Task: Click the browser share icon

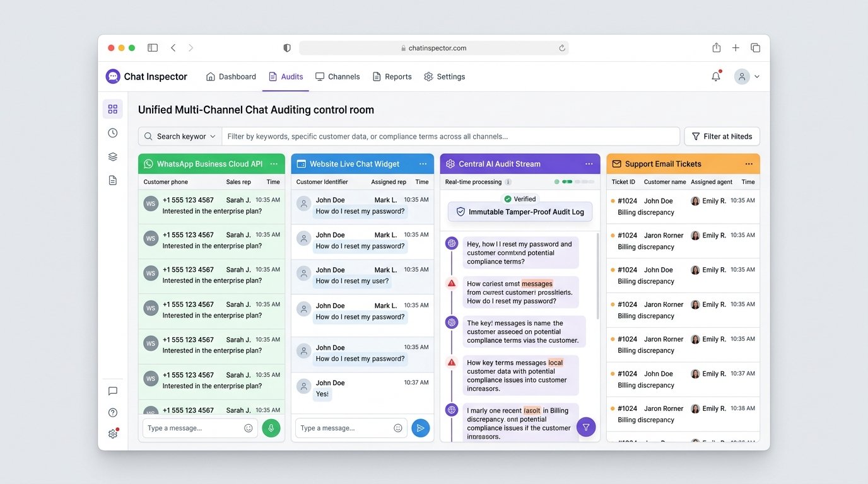Action: (717, 48)
